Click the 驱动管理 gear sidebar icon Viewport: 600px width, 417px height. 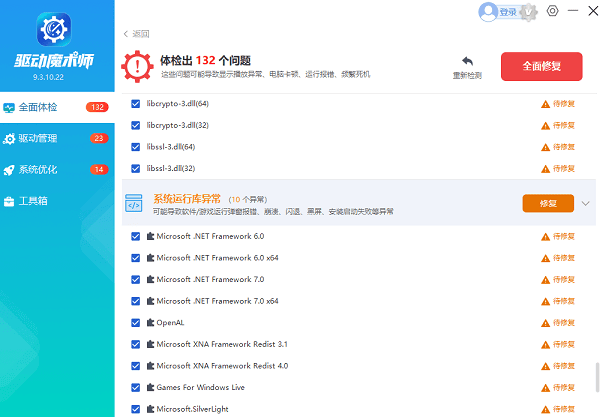(x=9, y=139)
